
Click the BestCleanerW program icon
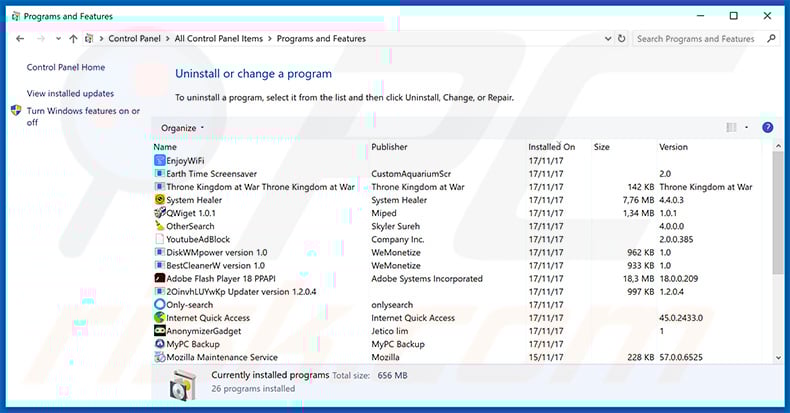pos(160,265)
